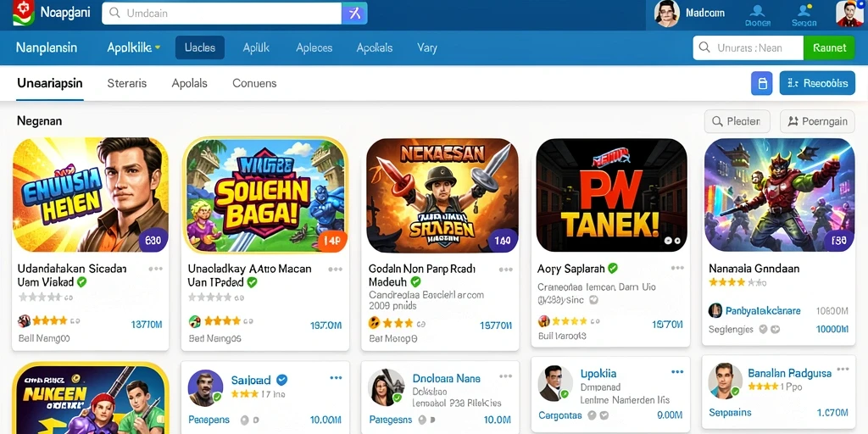Click the Pleoler search button
Image resolution: width=868 pixels, height=434 pixels.
tap(737, 121)
